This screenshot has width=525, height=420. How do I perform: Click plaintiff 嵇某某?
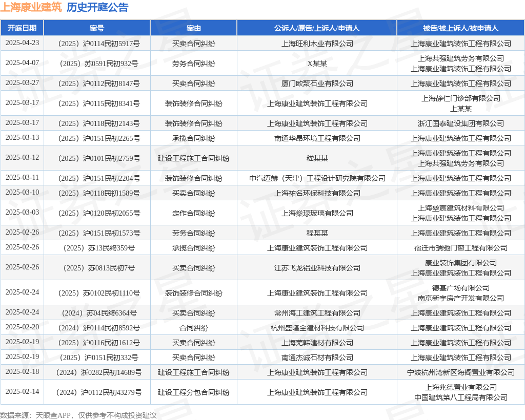(x=317, y=158)
